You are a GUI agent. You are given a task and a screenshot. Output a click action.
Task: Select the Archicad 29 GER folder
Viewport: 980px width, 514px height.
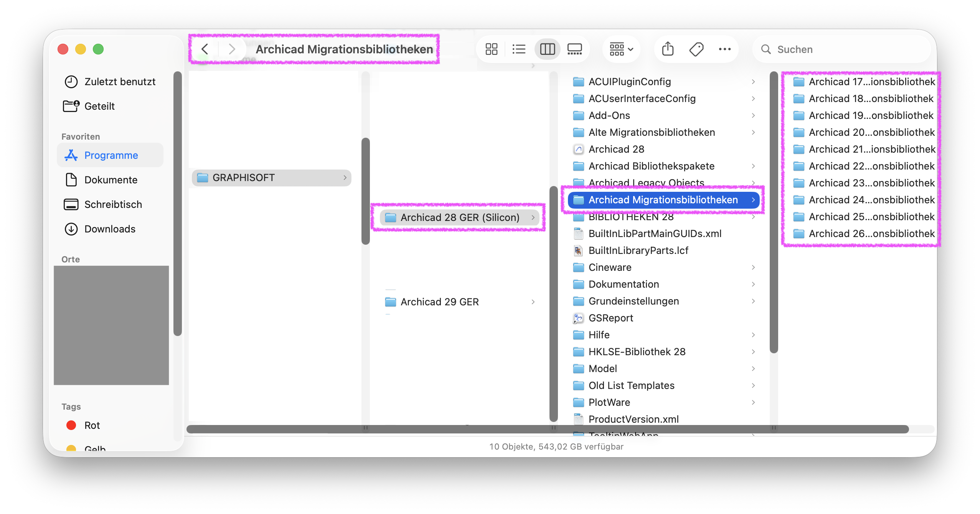tap(460, 302)
